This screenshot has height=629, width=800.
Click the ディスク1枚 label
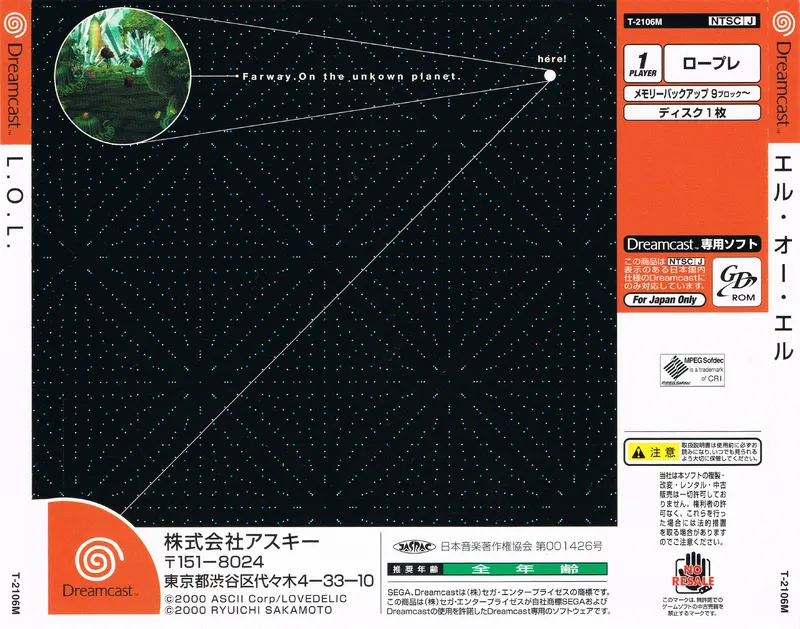[692, 112]
